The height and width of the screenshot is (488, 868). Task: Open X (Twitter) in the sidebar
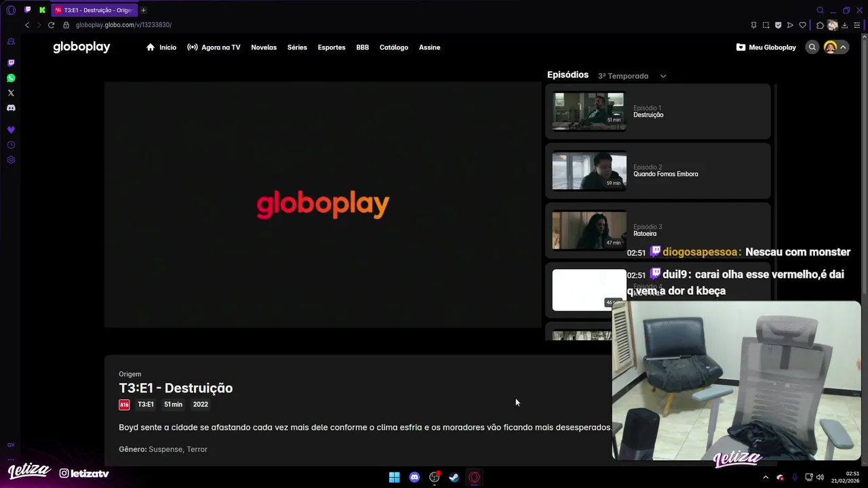pyautogui.click(x=11, y=93)
